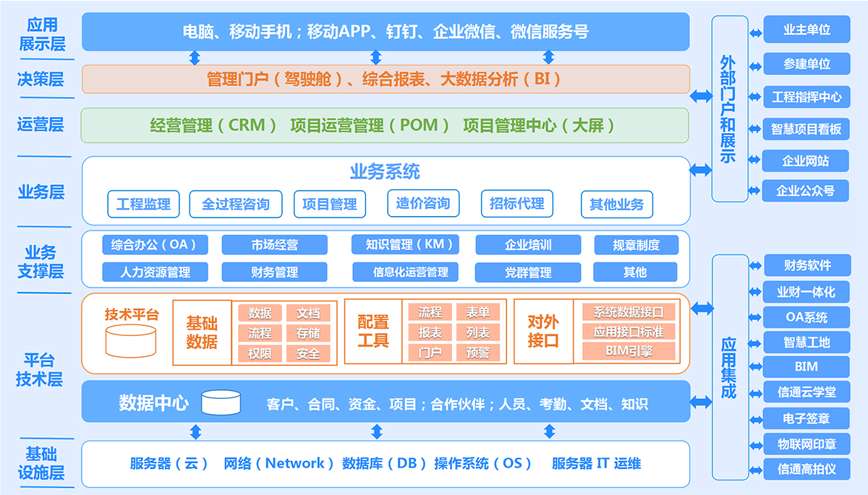This screenshot has height=495, width=868.
Task: Click the left arrow beside 财务软件
Action: tap(756, 264)
